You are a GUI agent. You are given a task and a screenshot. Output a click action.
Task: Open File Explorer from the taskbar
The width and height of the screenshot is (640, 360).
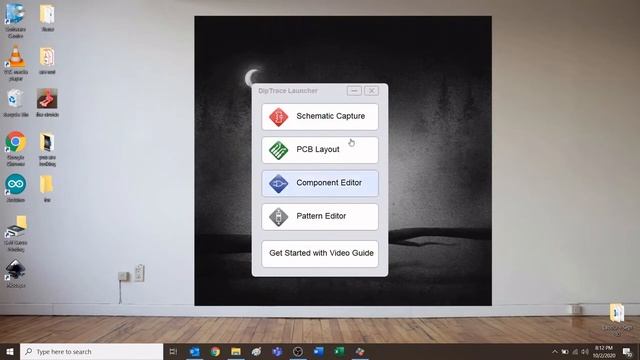tap(236, 351)
